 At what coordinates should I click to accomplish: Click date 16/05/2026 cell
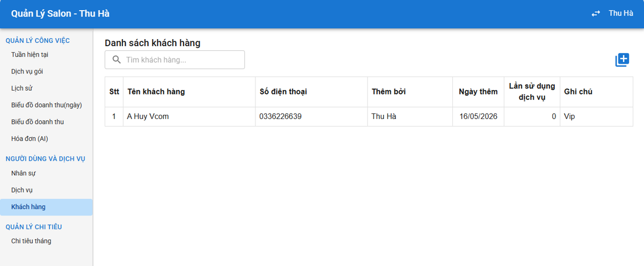click(479, 116)
